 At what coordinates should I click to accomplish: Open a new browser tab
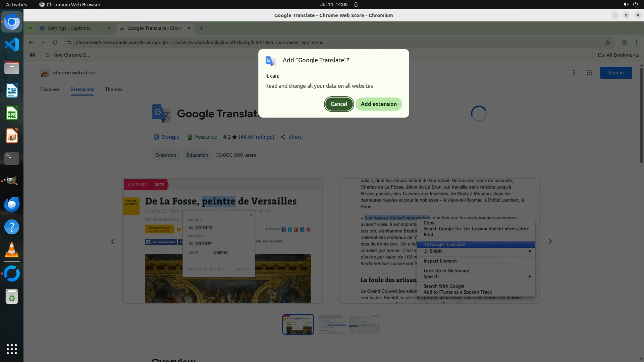pos(201,28)
